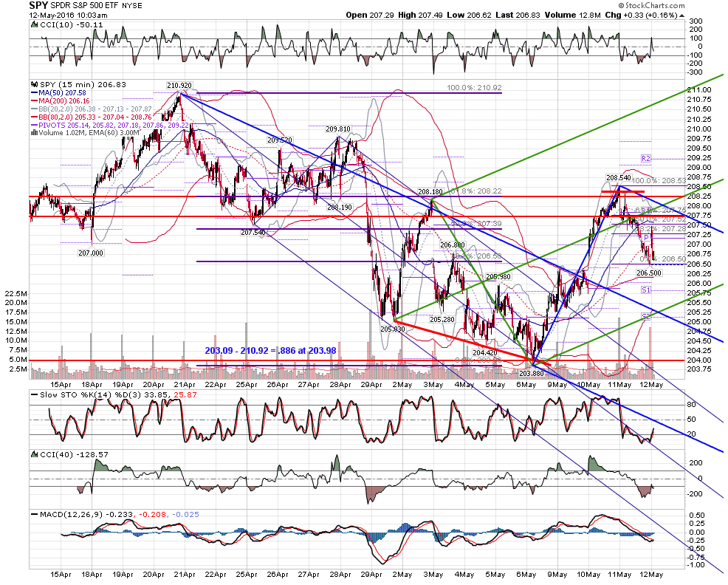Click the Slow STO legend line icon
The width and height of the screenshot is (728, 585).
tap(35, 395)
